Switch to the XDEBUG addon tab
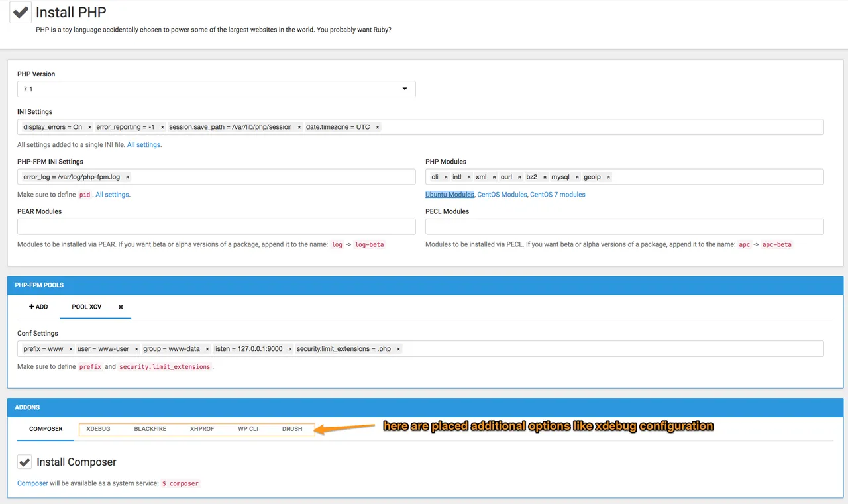Image resolution: width=848 pixels, height=504 pixels. pos(98,429)
